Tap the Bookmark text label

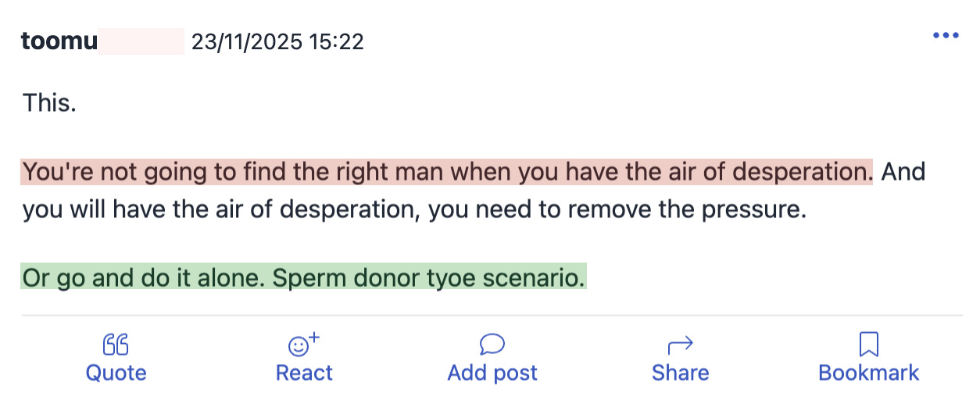point(868,373)
